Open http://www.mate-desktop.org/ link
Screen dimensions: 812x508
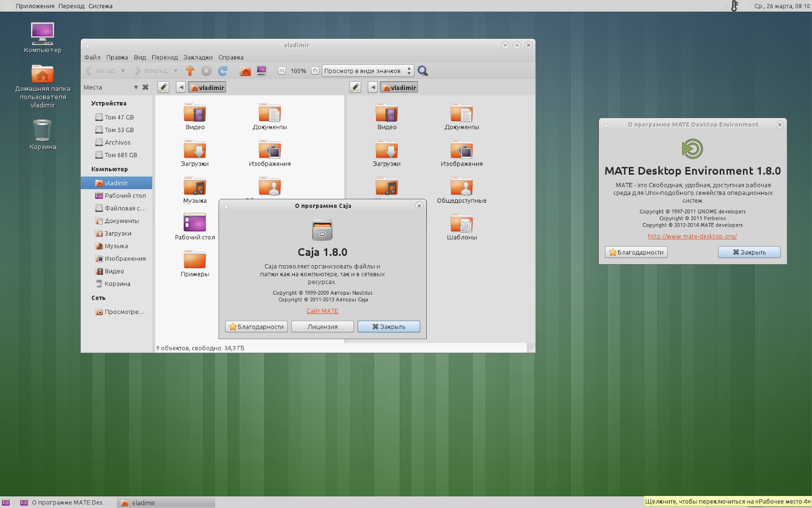pos(692,236)
